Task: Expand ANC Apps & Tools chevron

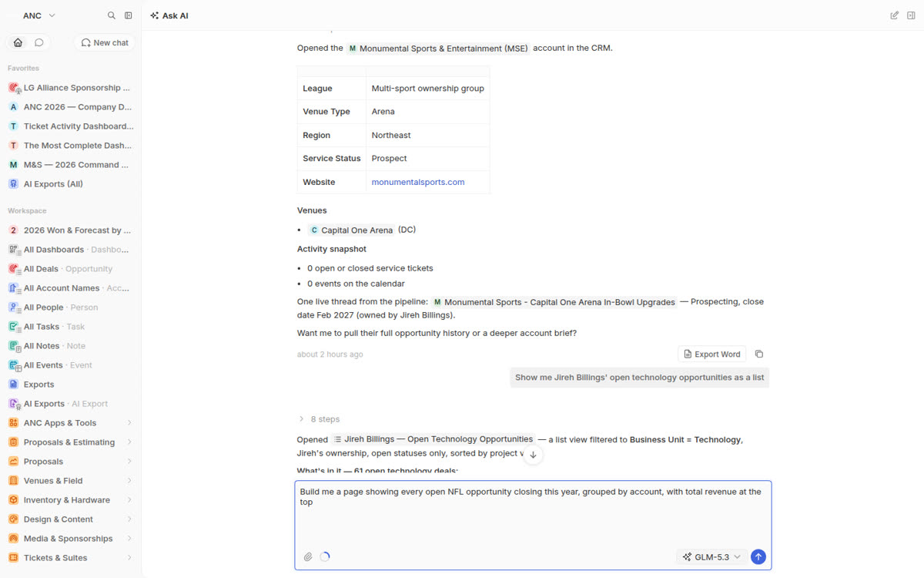Action: [129, 423]
